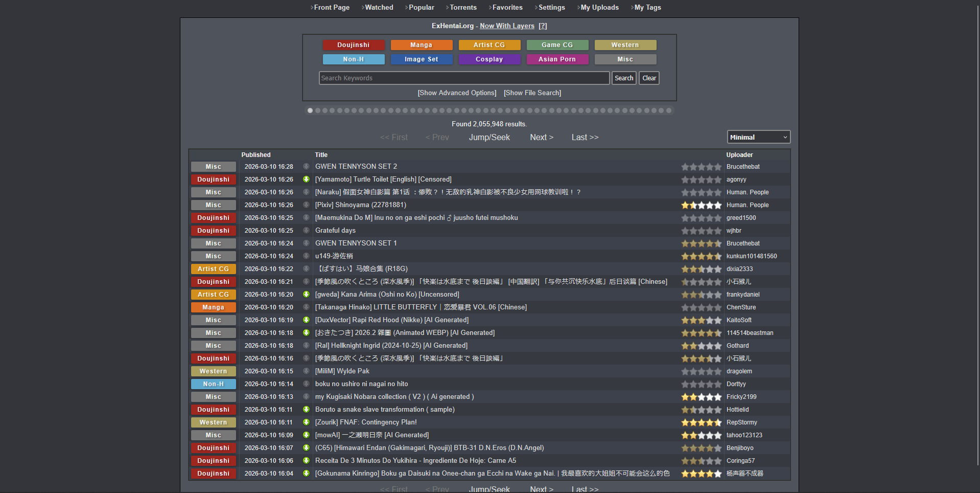Click the torrent arrow in RepStormy's row
Viewport: 980px width, 493px height.
point(306,422)
